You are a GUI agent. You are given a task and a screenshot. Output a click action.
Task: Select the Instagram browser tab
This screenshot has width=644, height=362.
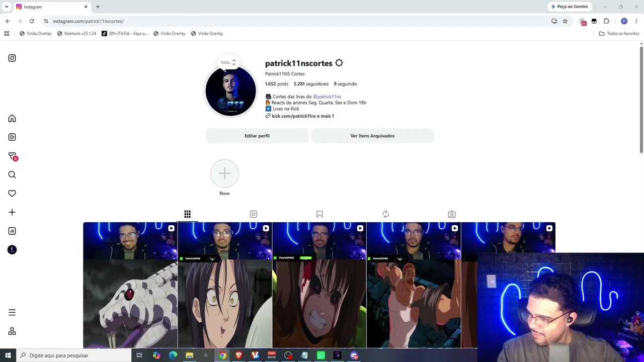click(51, 7)
